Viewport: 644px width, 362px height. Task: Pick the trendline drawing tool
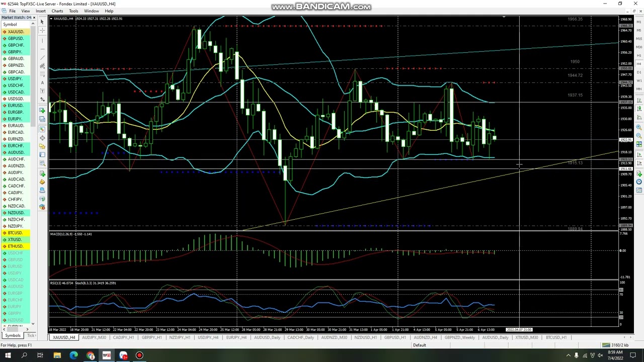(42, 57)
